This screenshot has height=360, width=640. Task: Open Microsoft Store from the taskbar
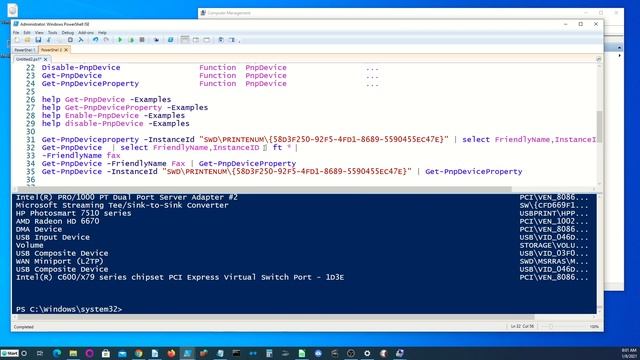click(106, 353)
